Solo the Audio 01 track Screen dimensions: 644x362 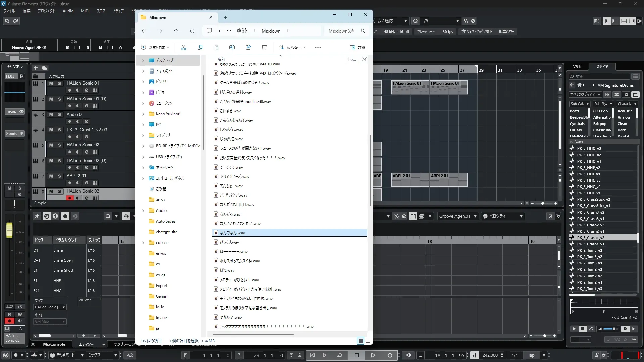click(59, 114)
